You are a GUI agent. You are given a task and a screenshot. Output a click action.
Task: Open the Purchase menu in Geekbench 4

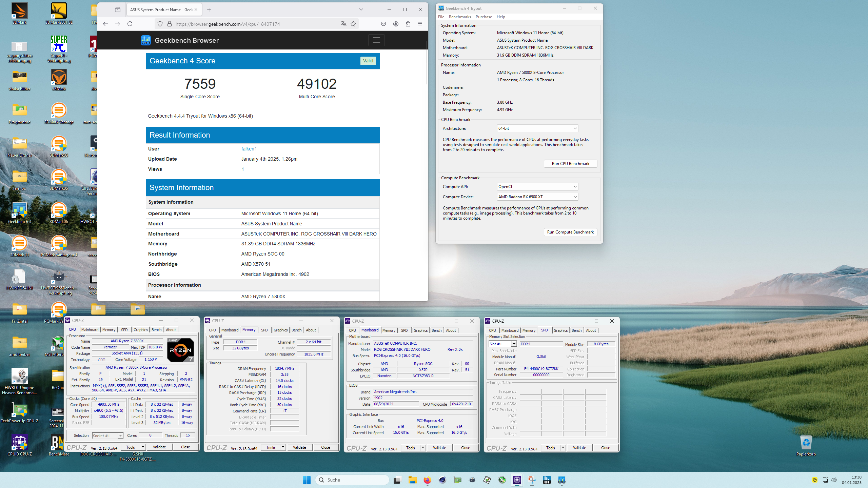click(484, 17)
